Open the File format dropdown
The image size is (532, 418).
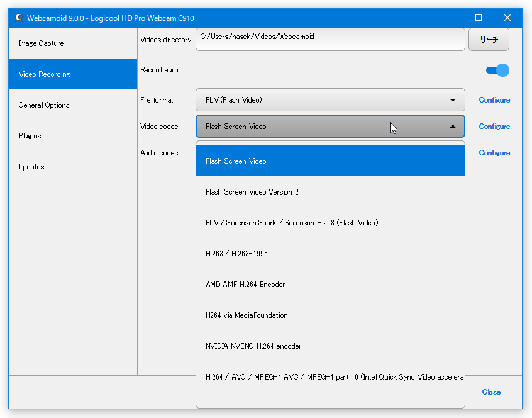[x=330, y=100]
